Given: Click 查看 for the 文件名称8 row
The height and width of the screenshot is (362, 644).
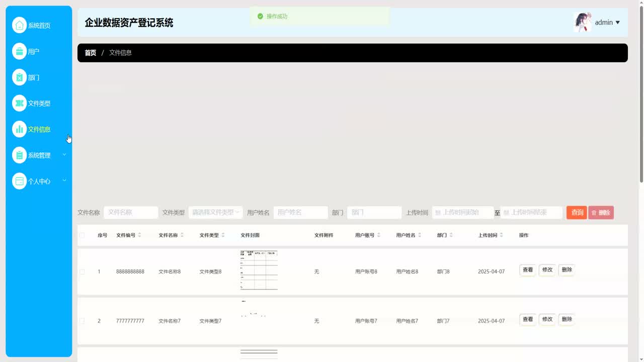Looking at the screenshot, I should (527, 270).
